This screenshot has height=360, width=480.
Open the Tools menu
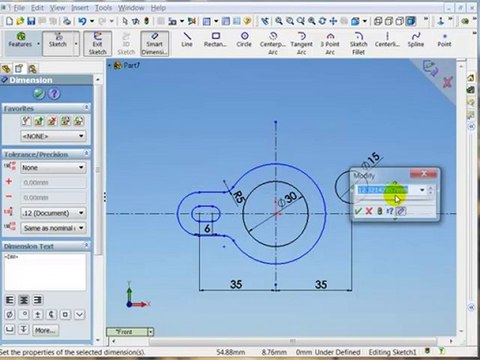click(103, 8)
